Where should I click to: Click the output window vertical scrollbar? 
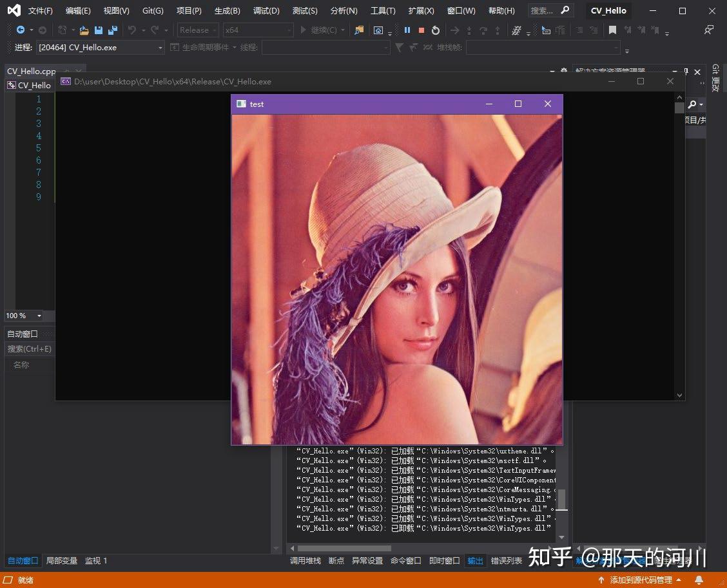click(x=561, y=499)
